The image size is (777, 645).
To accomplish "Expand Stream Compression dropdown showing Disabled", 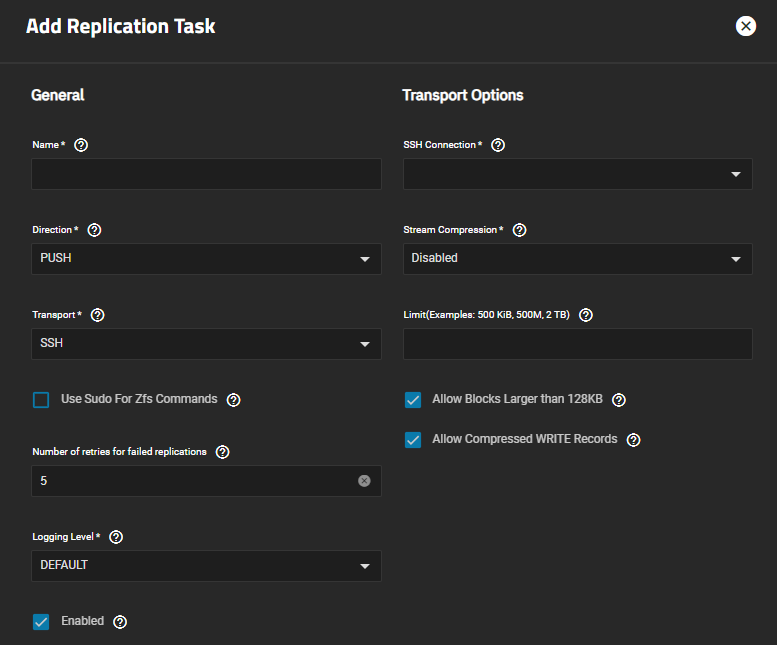I will [x=577, y=259].
